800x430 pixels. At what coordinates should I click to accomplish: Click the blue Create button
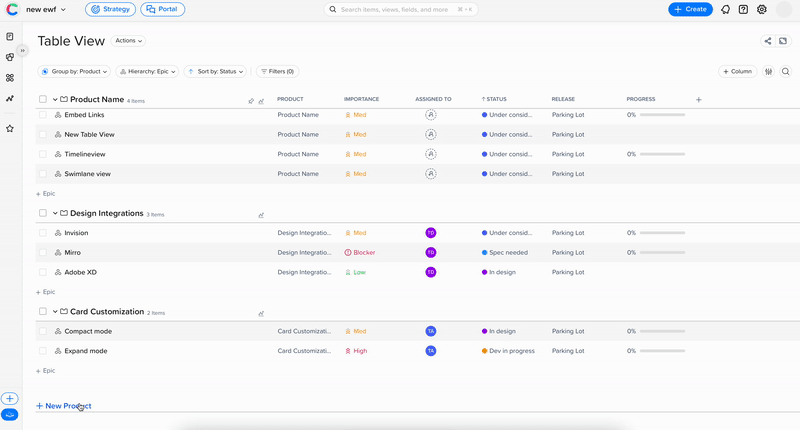point(690,9)
